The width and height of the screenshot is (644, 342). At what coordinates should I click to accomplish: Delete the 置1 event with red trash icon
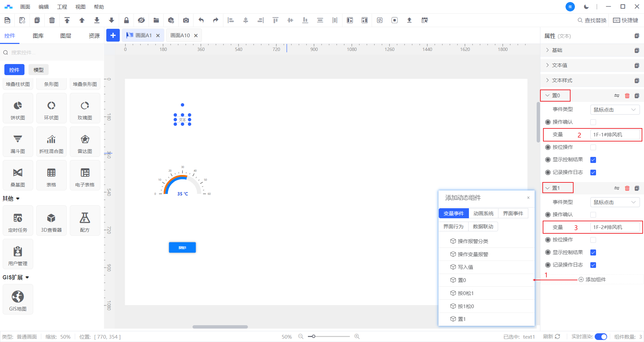click(x=627, y=188)
